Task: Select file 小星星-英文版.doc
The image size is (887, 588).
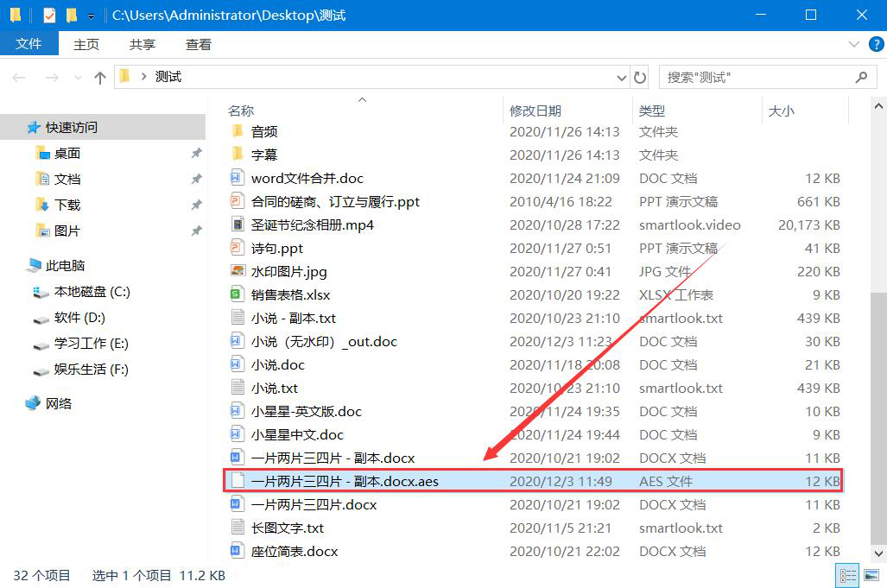Action: [x=306, y=412]
